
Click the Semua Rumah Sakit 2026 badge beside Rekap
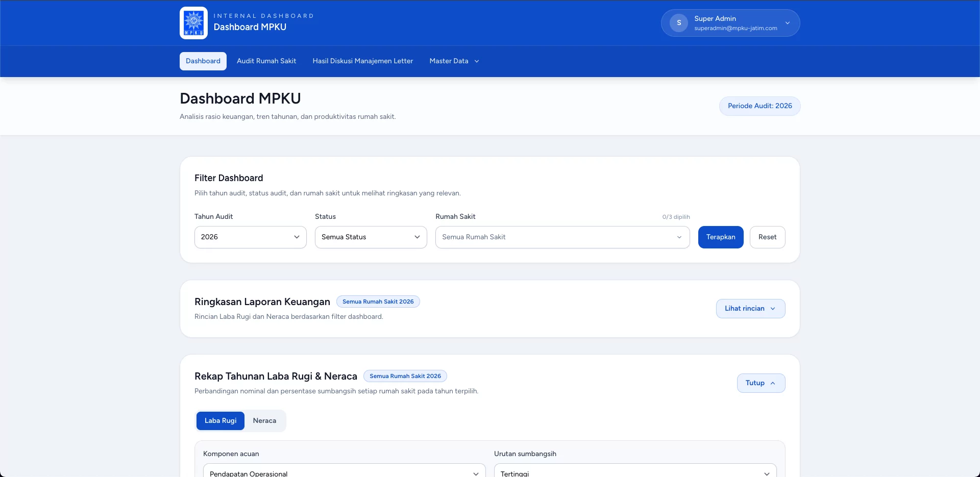[405, 376]
